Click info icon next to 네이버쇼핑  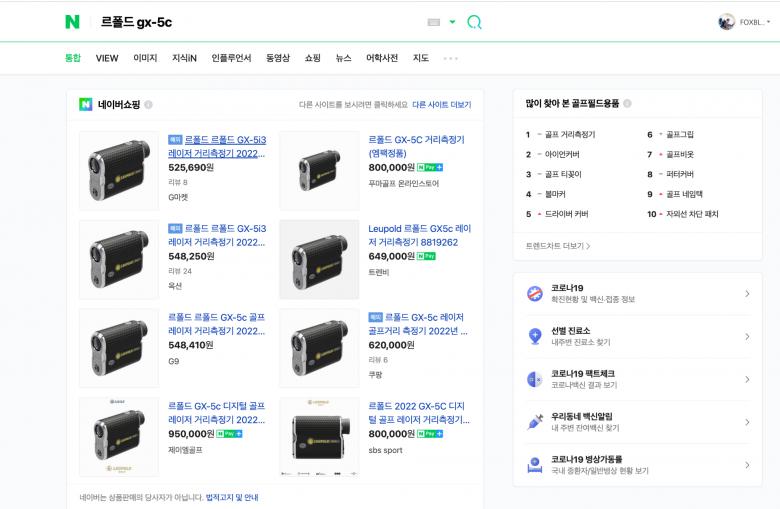148,104
